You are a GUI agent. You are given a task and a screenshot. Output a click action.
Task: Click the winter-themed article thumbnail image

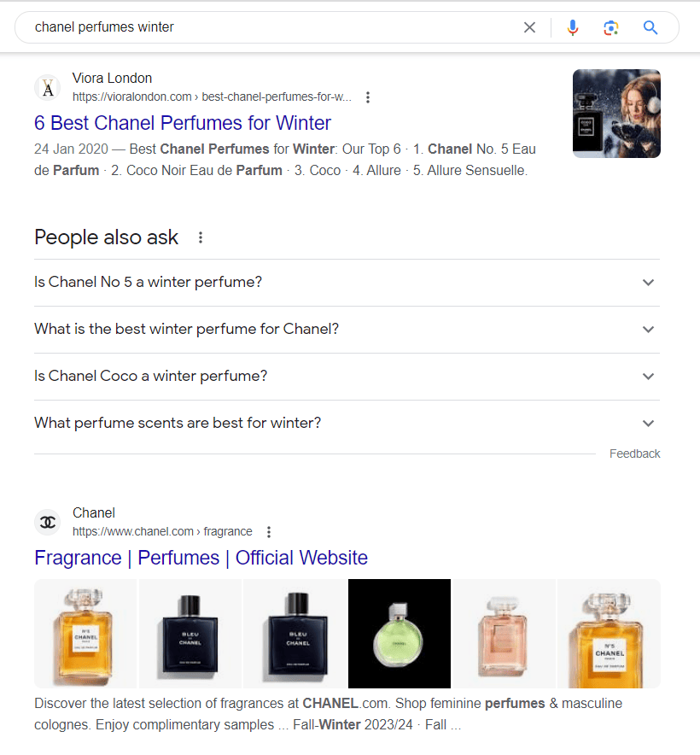click(615, 113)
